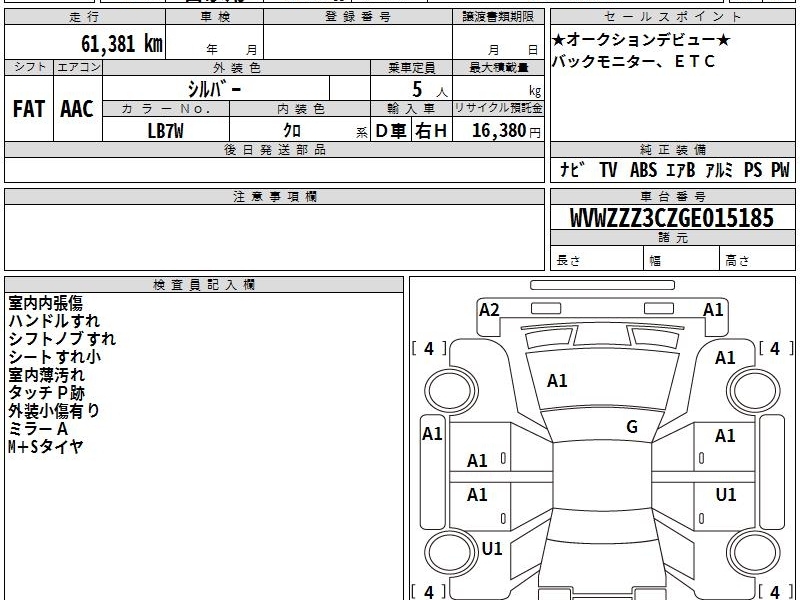Click the ★オークションデビュー★ sales point line

pos(641,40)
